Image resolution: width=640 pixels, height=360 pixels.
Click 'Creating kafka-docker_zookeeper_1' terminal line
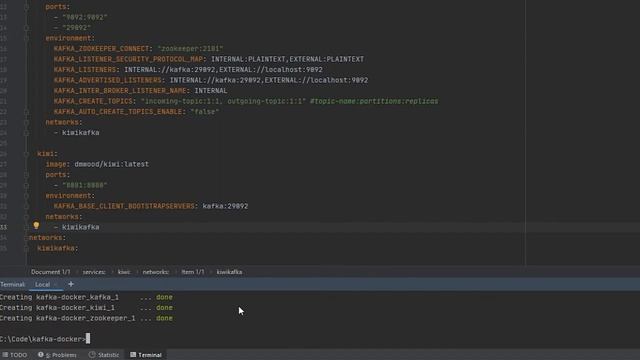[x=67, y=318]
